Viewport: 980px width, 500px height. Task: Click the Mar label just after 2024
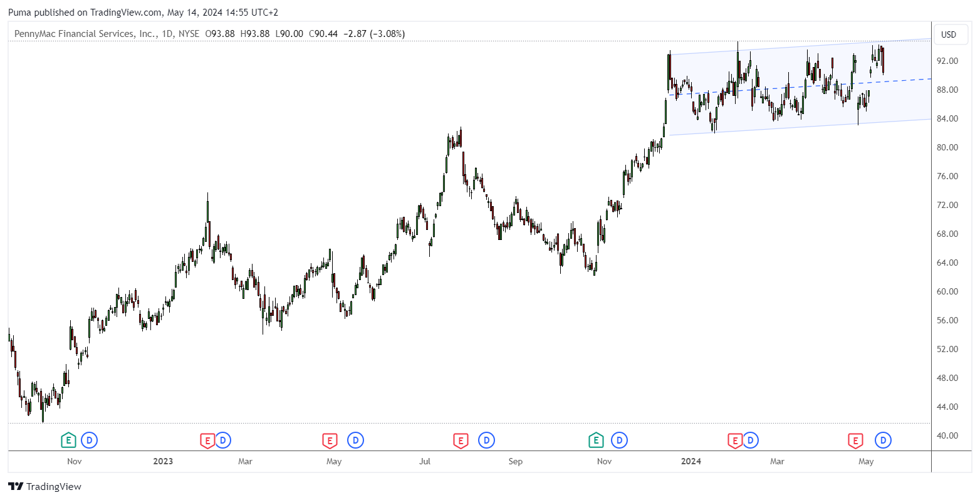pyautogui.click(x=777, y=462)
